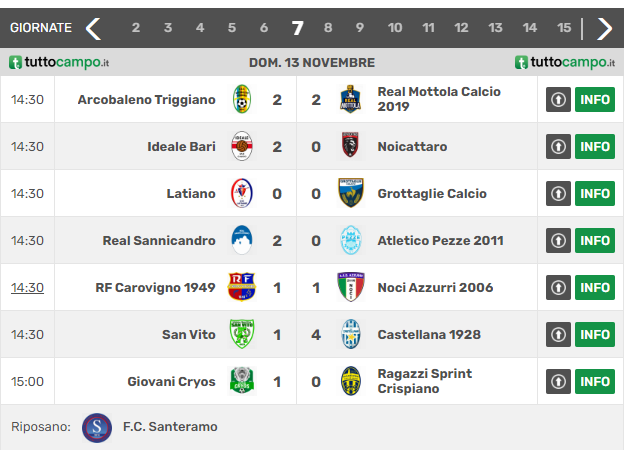Click the Noicattaro team crest
This screenshot has height=450, width=632.
click(350, 145)
